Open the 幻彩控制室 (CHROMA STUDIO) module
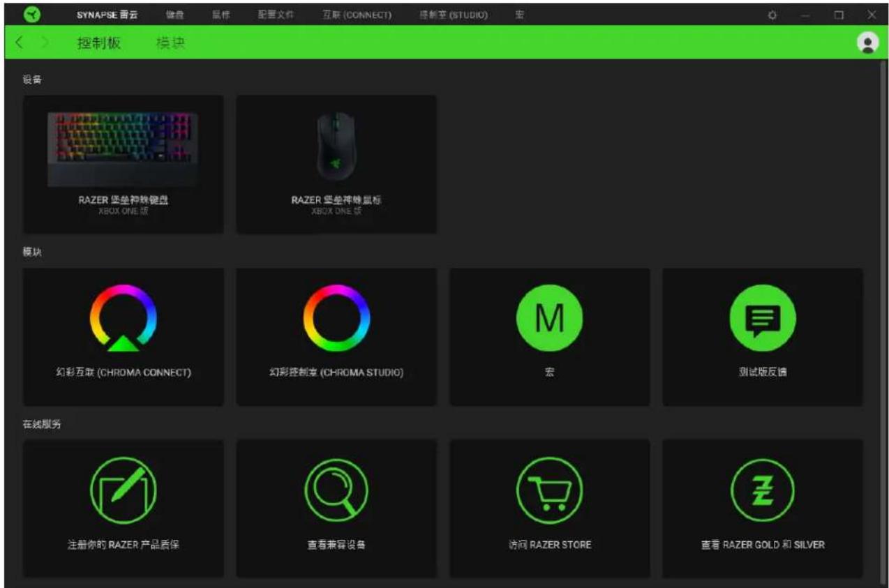Viewport: 889px width, 588px height. tap(336, 336)
